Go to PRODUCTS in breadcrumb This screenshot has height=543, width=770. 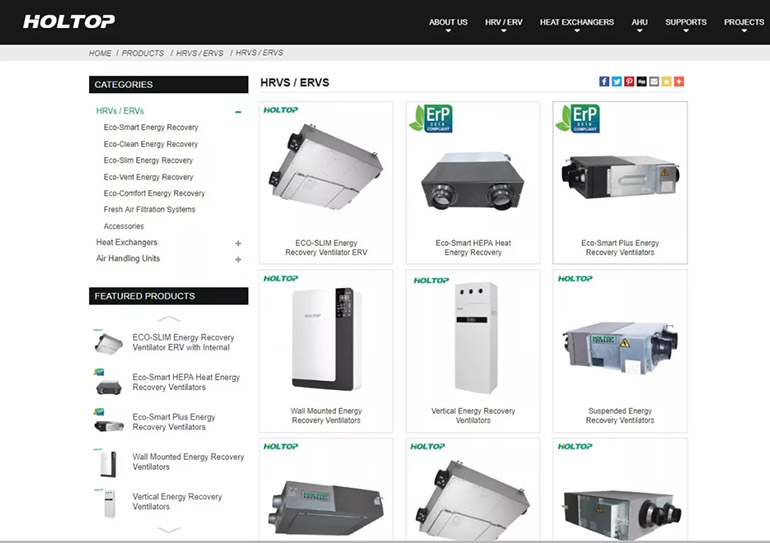coord(143,53)
